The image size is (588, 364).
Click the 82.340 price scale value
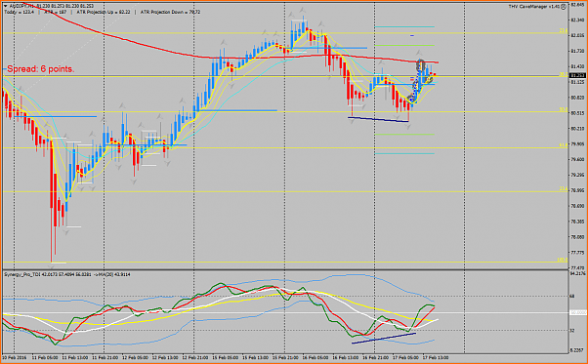pyautogui.click(x=577, y=20)
